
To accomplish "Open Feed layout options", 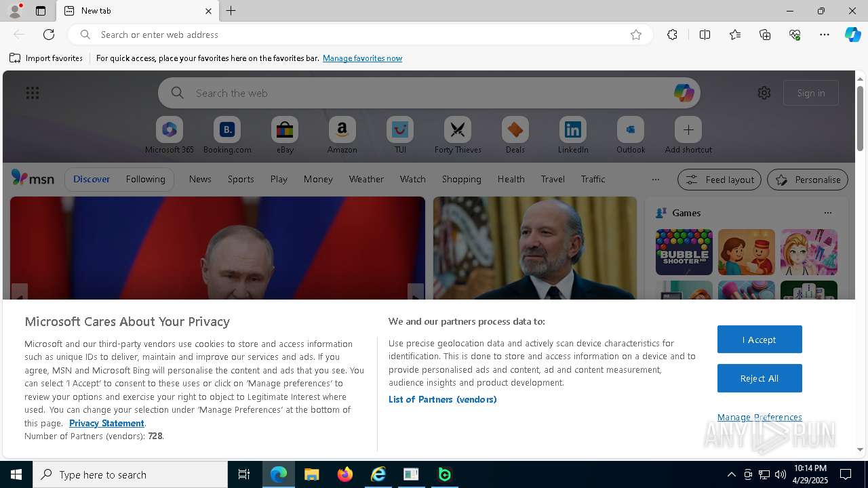I will (719, 180).
